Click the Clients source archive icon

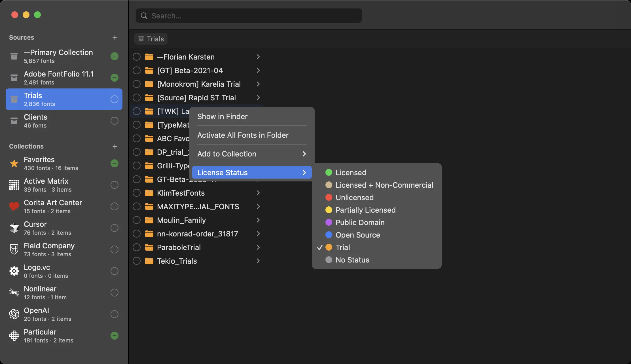14,121
